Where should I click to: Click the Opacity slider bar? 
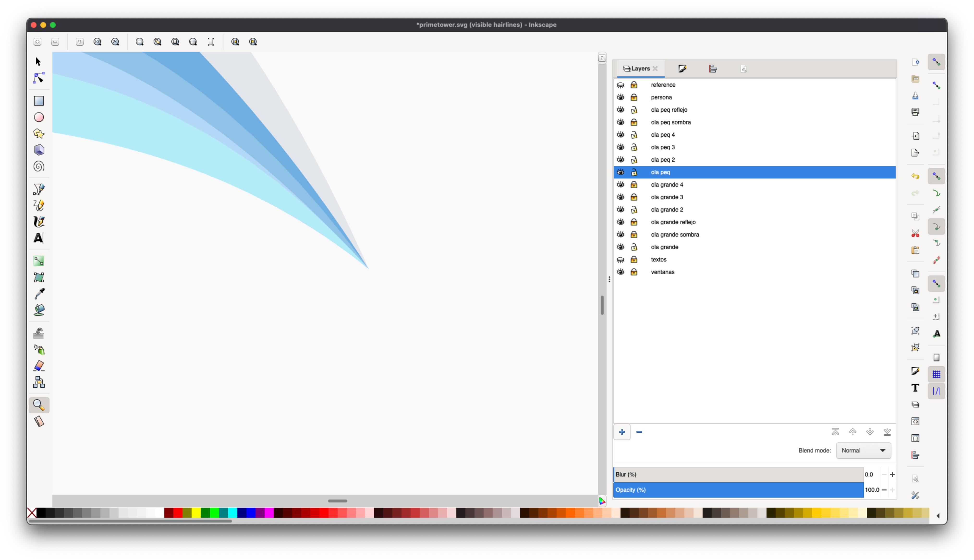pyautogui.click(x=738, y=490)
